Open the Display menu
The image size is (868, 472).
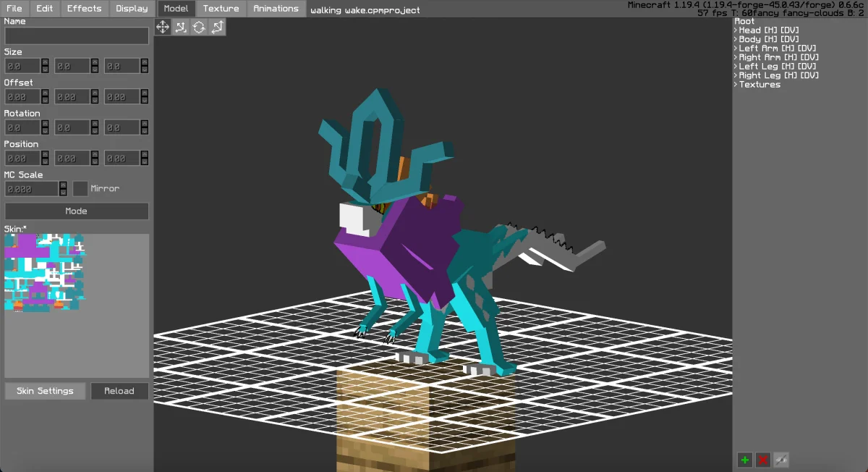(x=132, y=9)
